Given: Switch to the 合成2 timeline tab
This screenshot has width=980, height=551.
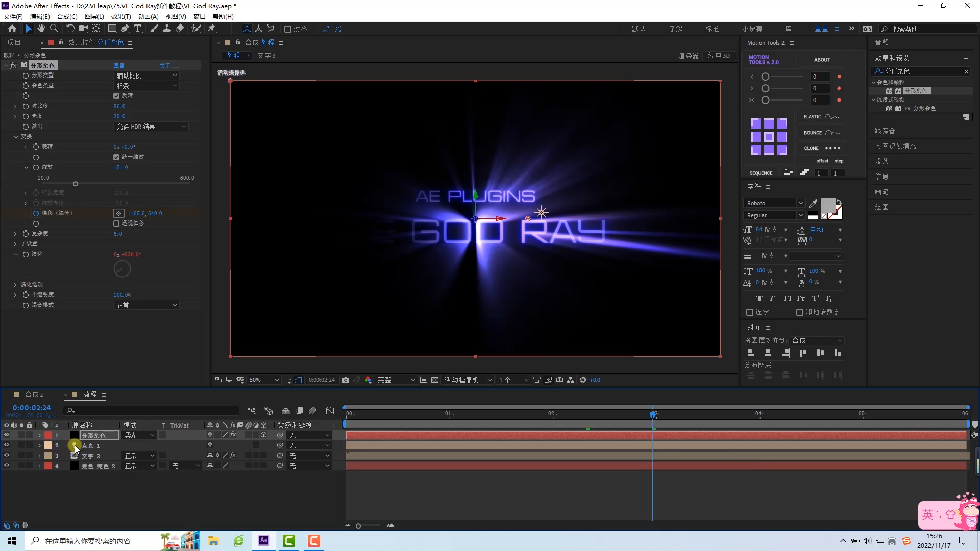Looking at the screenshot, I should 34,395.
